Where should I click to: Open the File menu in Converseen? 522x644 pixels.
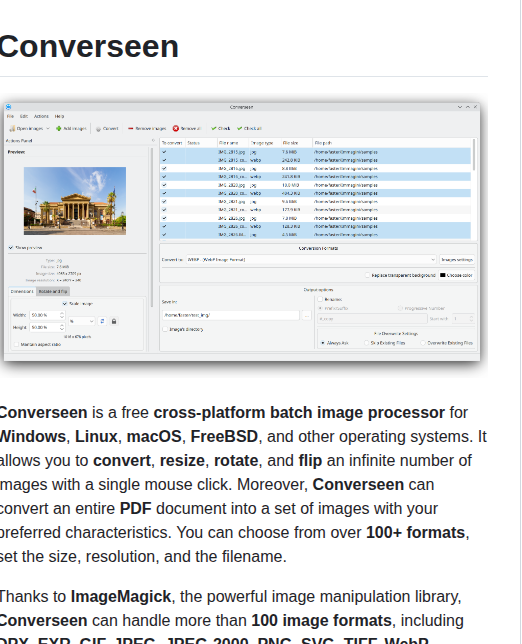click(10, 116)
